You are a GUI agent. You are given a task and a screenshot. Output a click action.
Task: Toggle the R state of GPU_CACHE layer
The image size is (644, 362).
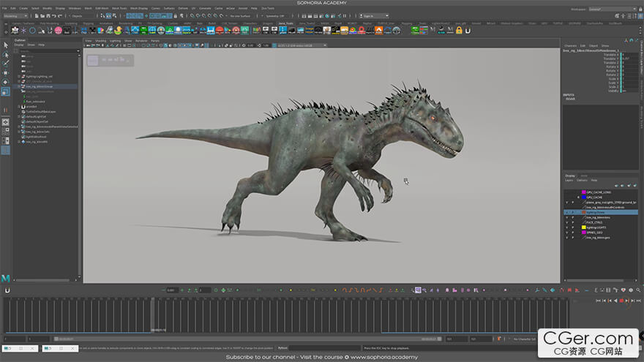pyautogui.click(x=579, y=197)
